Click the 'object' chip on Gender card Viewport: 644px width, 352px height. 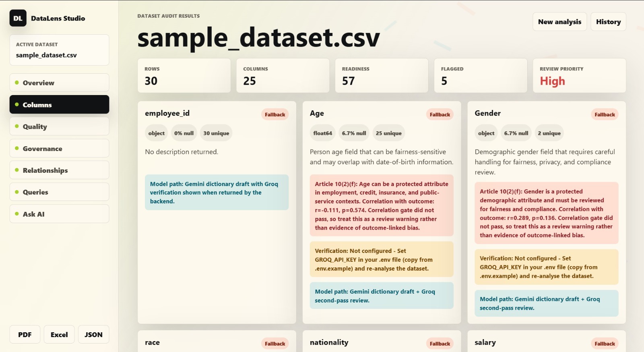(x=486, y=133)
